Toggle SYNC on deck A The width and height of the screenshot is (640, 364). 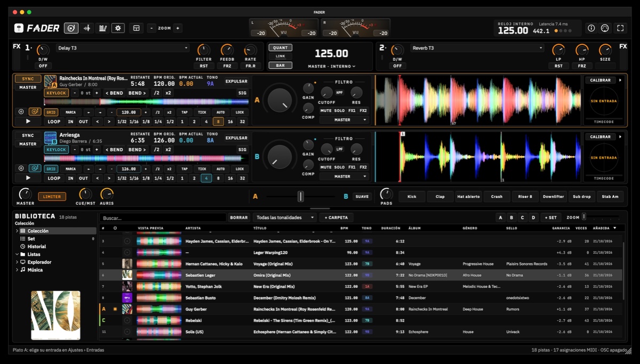click(x=28, y=79)
